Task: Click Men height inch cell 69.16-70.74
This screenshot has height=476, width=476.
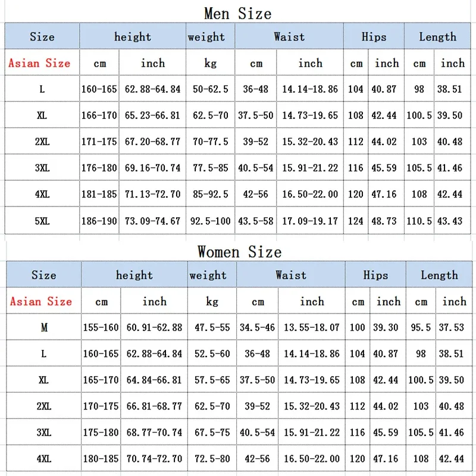Action: pyautogui.click(x=152, y=168)
